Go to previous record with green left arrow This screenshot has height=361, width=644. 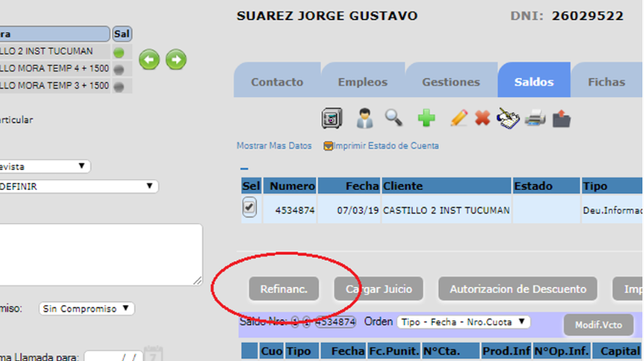tap(149, 60)
